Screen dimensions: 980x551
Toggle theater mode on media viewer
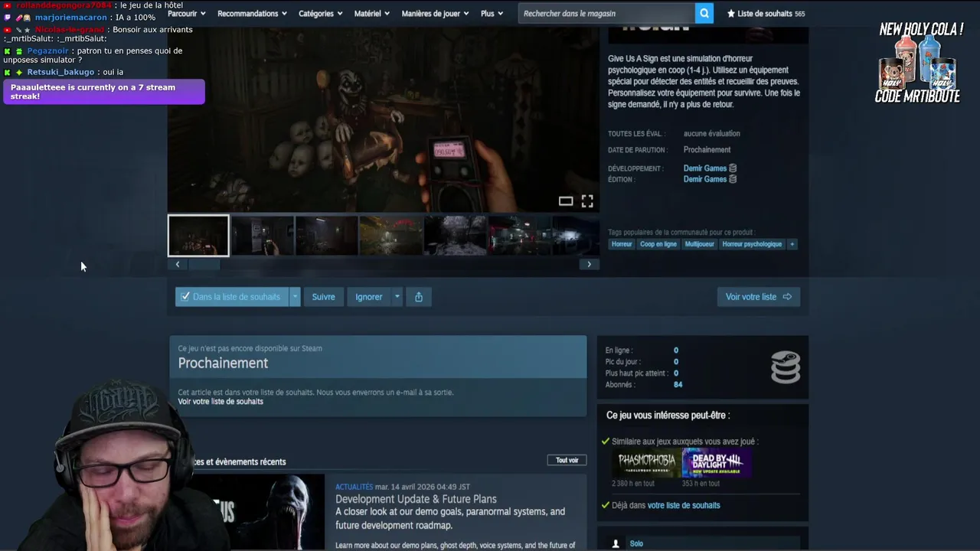[566, 201]
